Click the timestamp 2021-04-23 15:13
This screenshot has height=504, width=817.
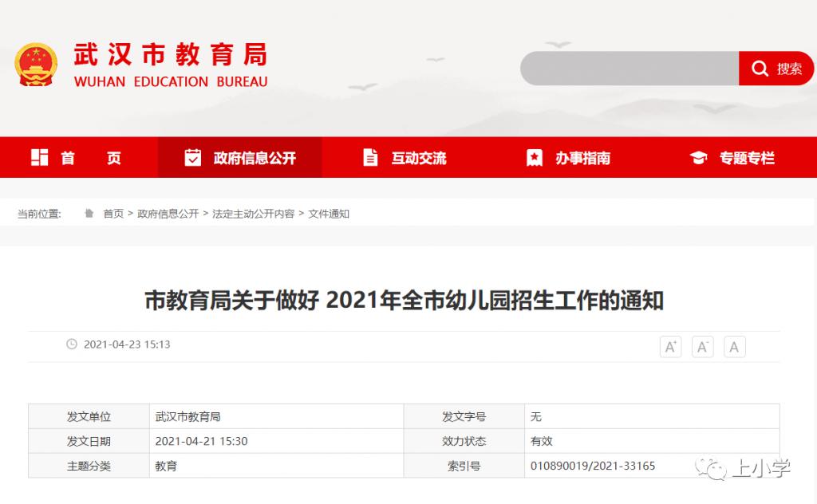(x=127, y=345)
